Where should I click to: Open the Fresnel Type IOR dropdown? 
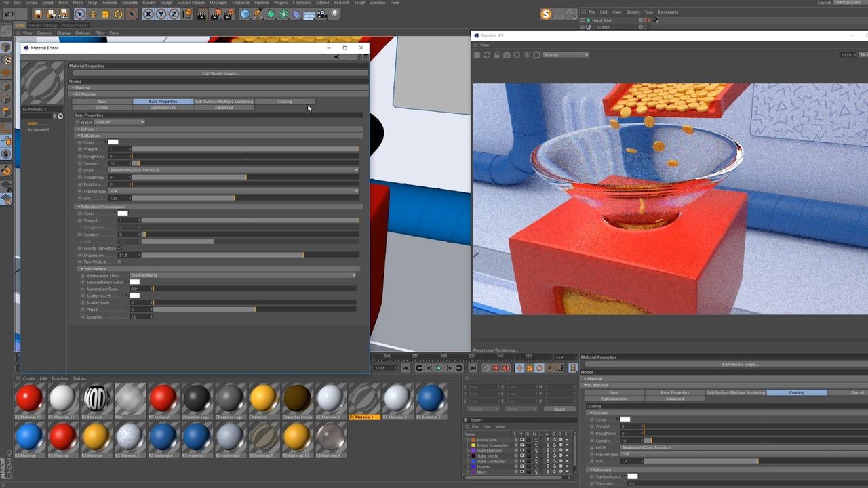click(x=233, y=191)
